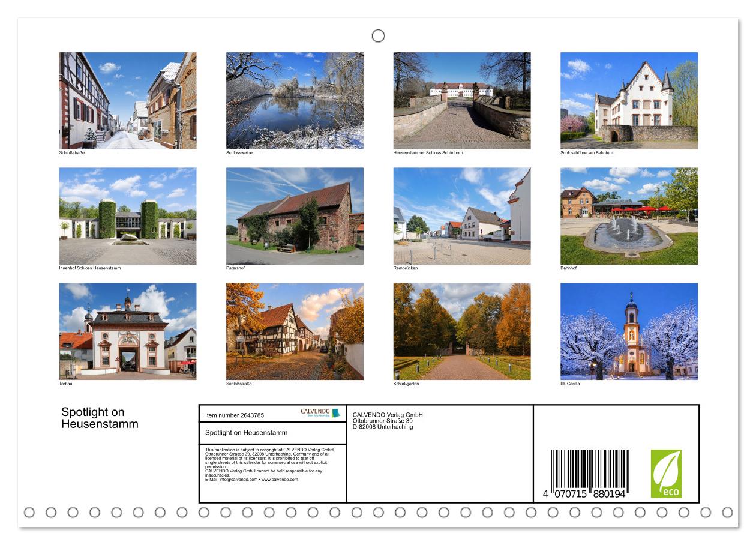Click the green eco leaf icon
756x545 pixels.
[x=666, y=474]
